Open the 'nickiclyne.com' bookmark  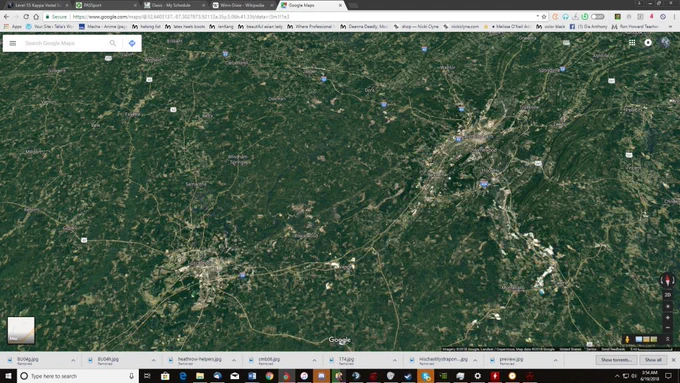pyautogui.click(x=461, y=26)
